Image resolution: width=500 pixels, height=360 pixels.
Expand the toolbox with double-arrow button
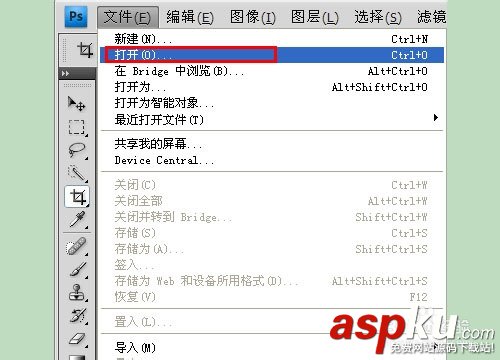tap(66, 73)
